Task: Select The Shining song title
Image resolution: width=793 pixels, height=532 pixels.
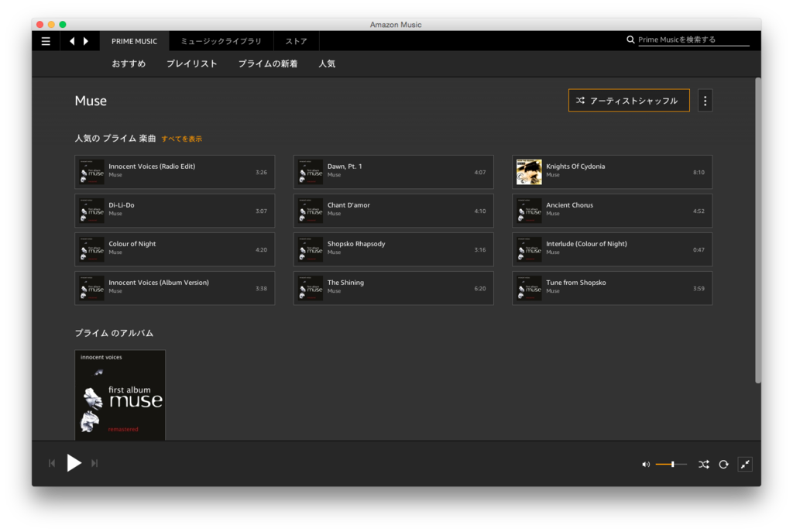Action: [345, 283]
